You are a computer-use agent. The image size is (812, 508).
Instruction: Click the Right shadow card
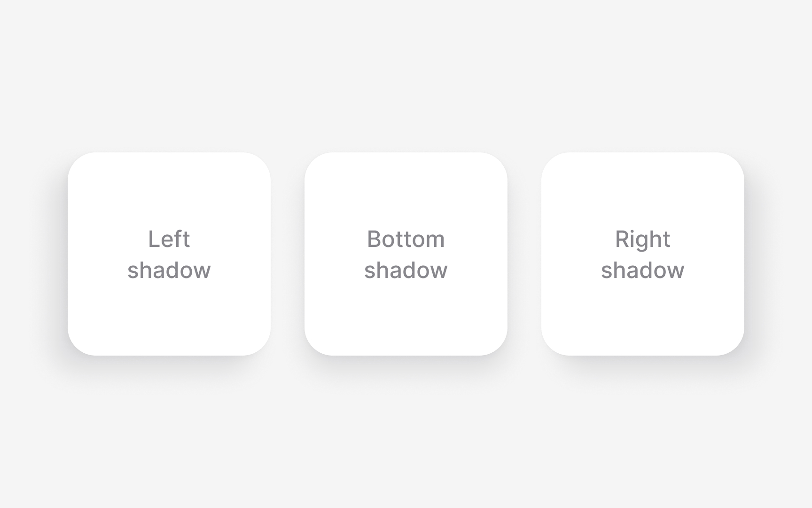click(x=644, y=254)
